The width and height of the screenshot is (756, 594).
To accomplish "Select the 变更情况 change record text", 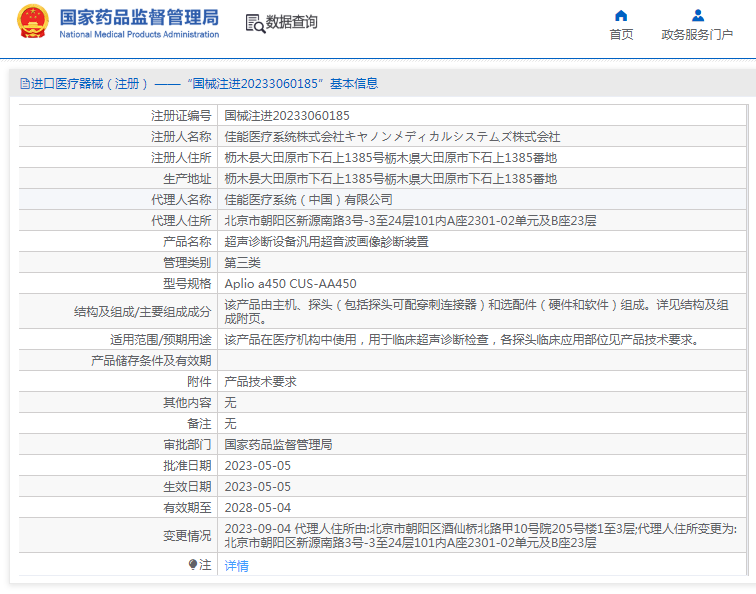I will 481,536.
